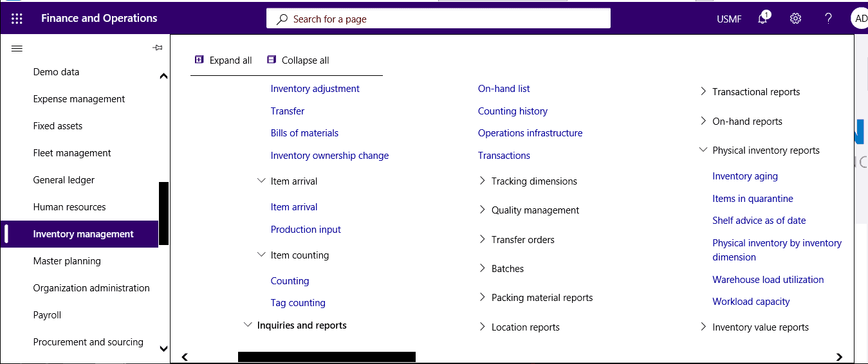Select General ledger module in sidebar

coord(64,180)
